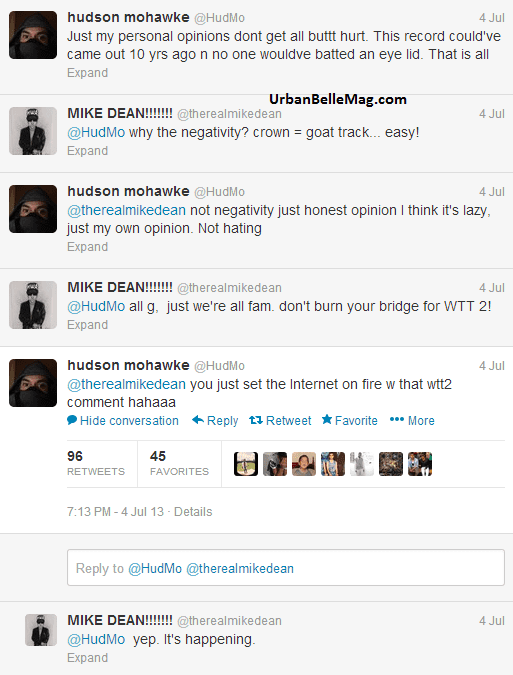Expand the "yep. It's happening." tweet
Image resolution: width=513 pixels, height=675 pixels.
[87, 658]
